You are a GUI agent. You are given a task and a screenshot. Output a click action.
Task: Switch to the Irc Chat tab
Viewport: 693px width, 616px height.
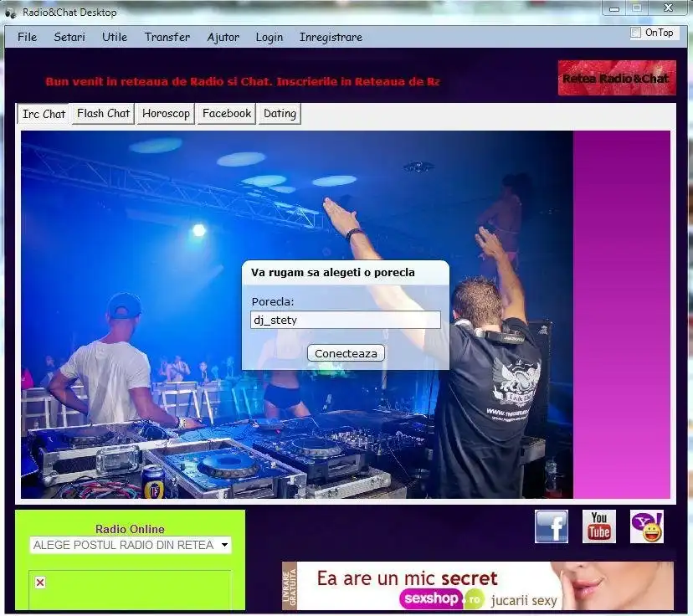pyautogui.click(x=44, y=114)
